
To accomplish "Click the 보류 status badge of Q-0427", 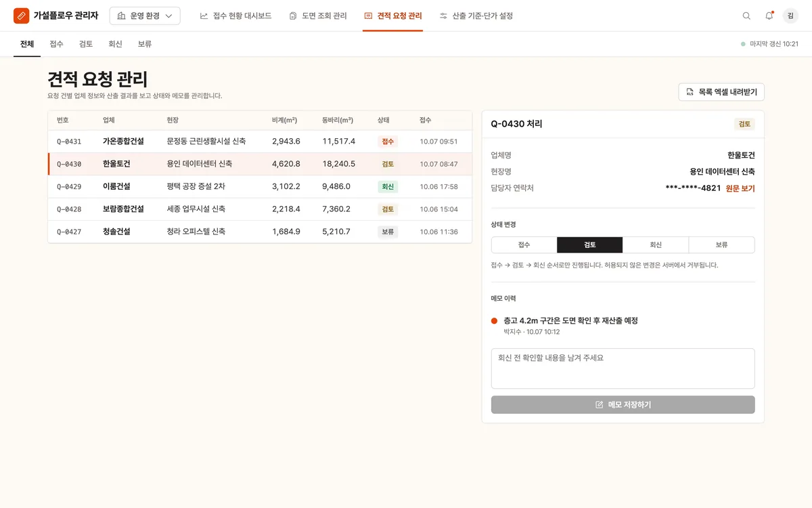I will pyautogui.click(x=388, y=231).
